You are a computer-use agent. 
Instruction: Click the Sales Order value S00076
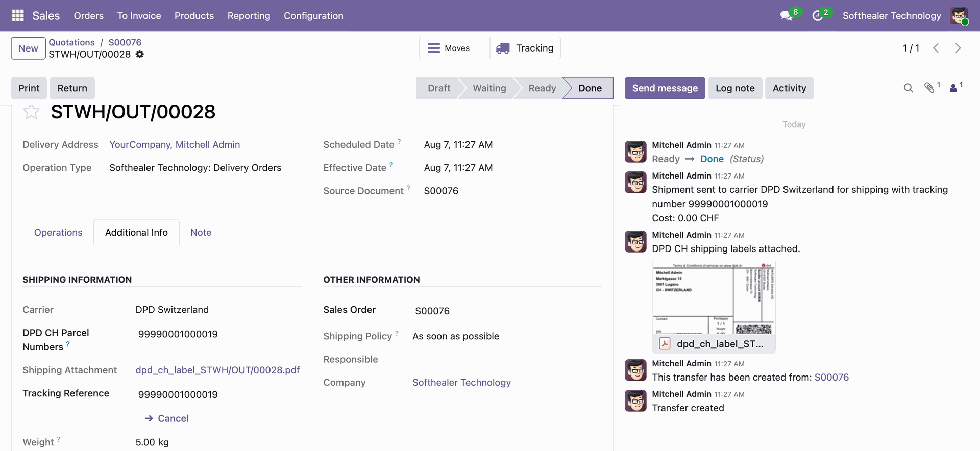pyautogui.click(x=432, y=311)
